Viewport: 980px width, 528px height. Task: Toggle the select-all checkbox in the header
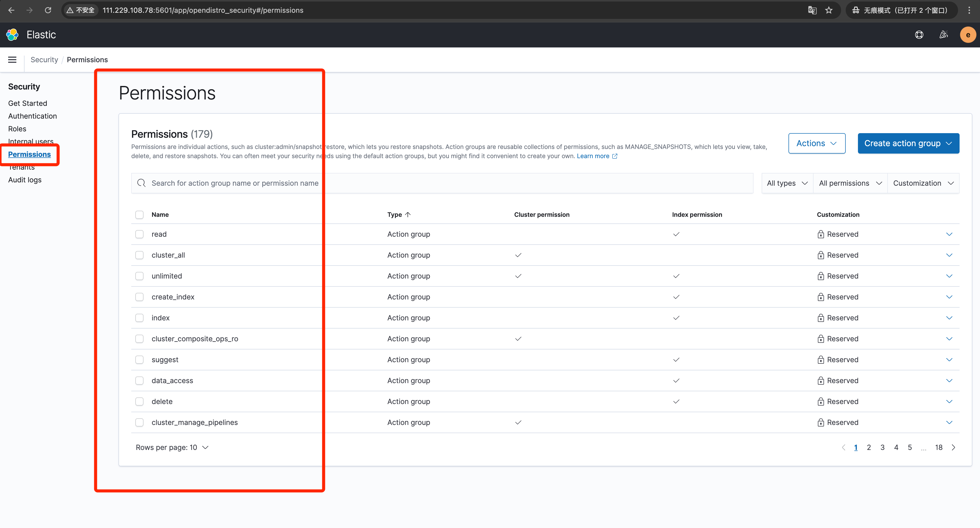140,215
